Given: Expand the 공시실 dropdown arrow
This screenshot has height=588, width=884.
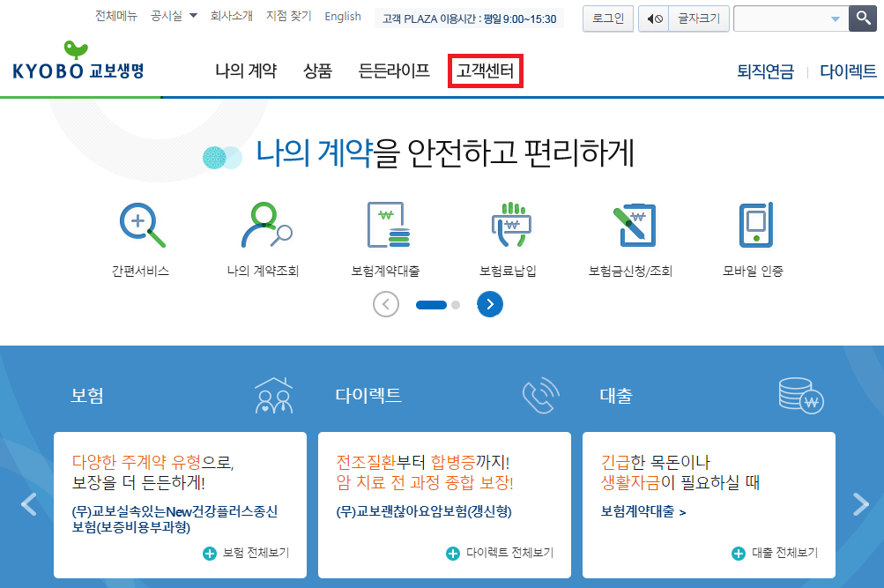Looking at the screenshot, I should [x=193, y=16].
